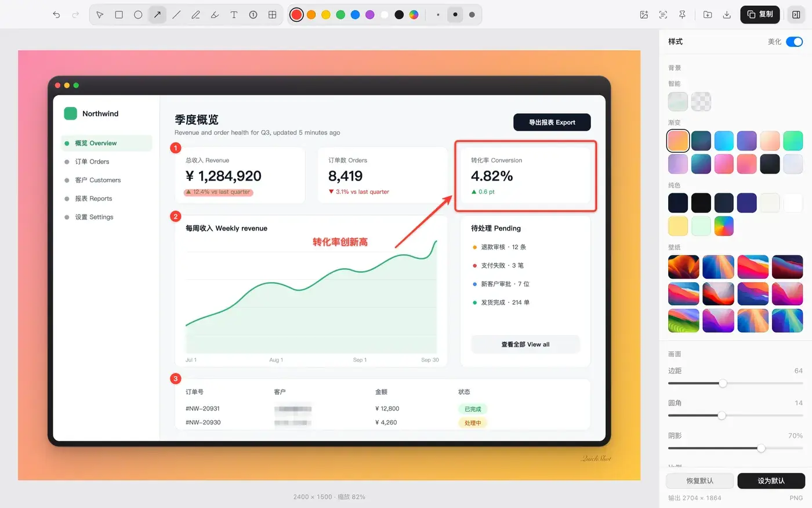Click the download save icon

[x=727, y=15]
